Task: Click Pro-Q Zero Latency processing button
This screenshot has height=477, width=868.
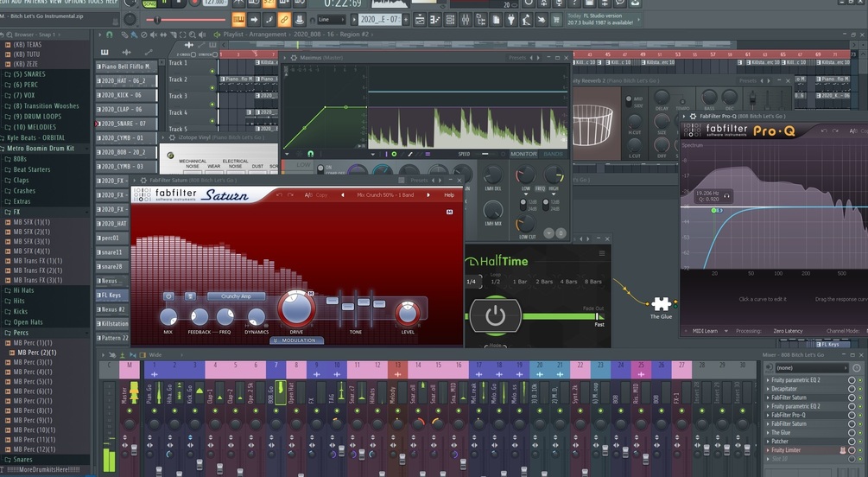Action: (788, 331)
